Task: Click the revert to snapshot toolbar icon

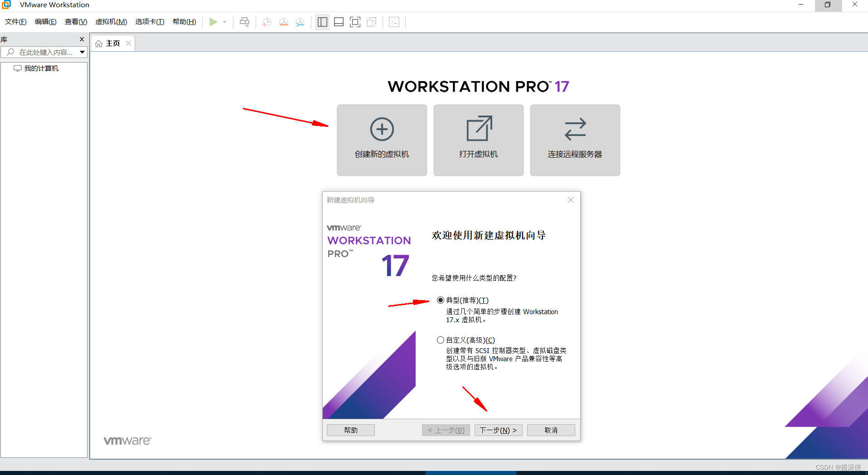Action: point(284,22)
